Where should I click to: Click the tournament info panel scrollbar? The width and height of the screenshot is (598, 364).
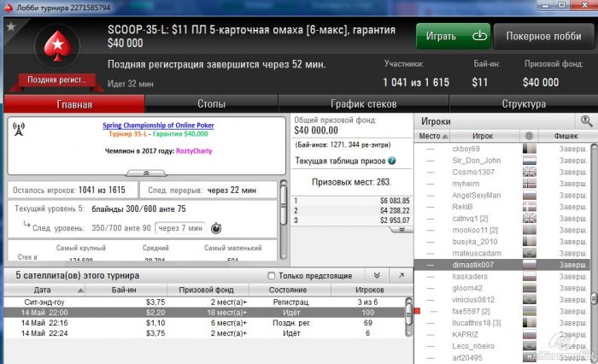pos(284,220)
